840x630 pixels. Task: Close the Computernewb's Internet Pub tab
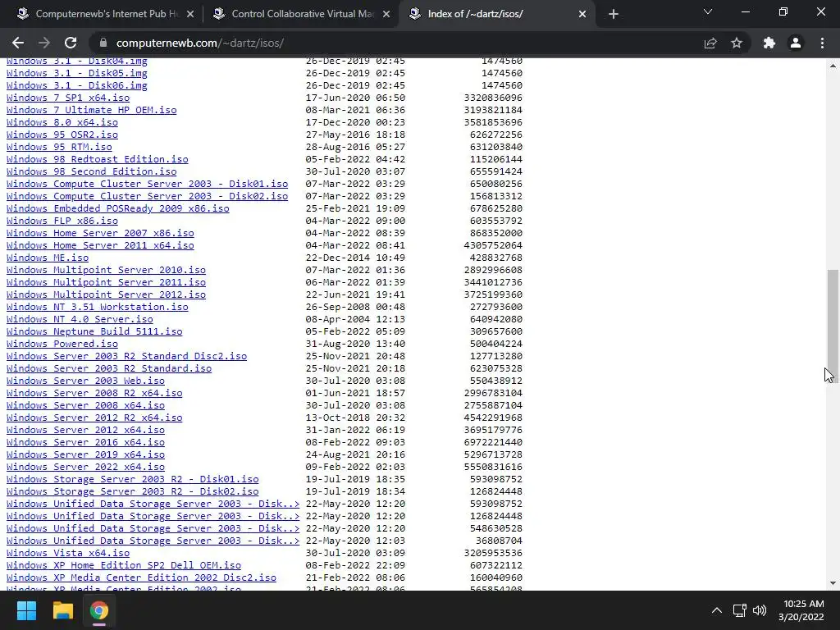190,14
